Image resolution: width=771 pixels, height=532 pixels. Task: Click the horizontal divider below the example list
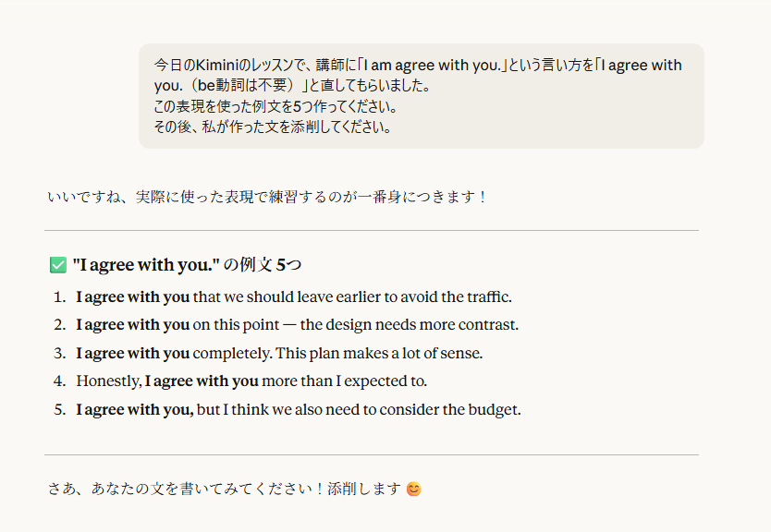(x=372, y=454)
